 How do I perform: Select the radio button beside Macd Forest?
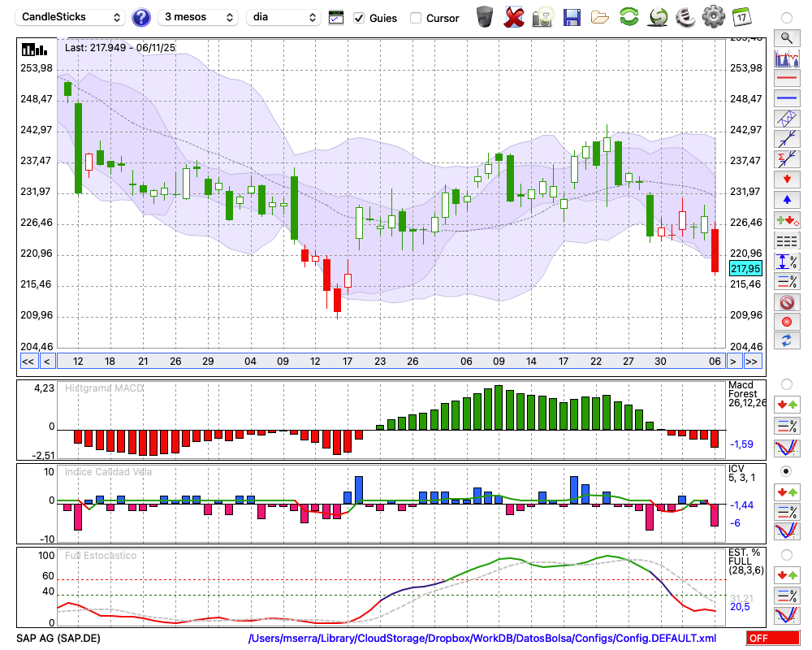pos(786,384)
